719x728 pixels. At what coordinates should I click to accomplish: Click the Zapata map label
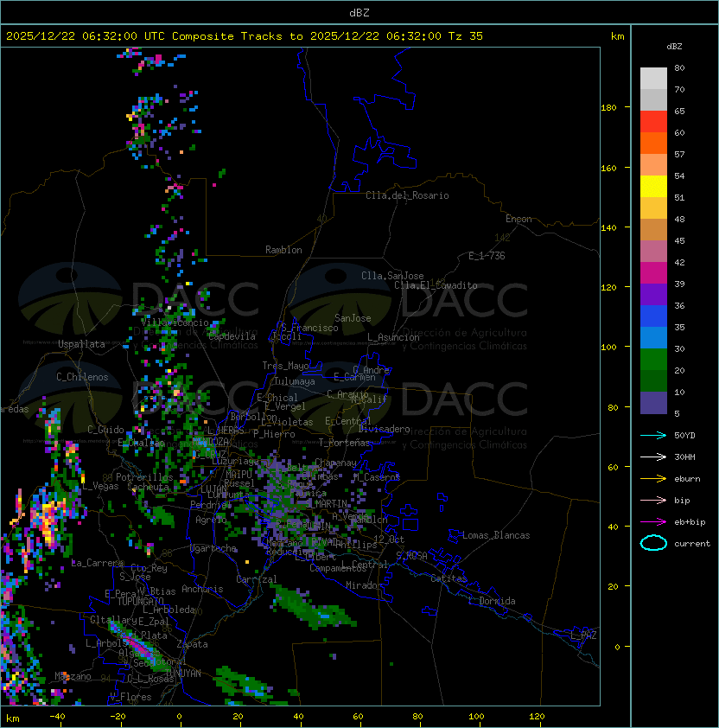click(x=192, y=644)
